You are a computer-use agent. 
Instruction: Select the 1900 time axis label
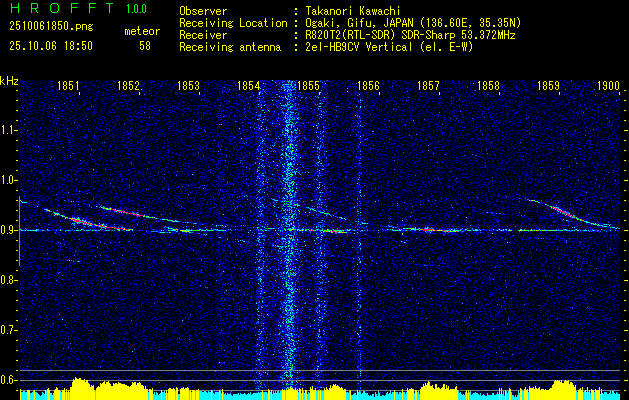tap(607, 87)
